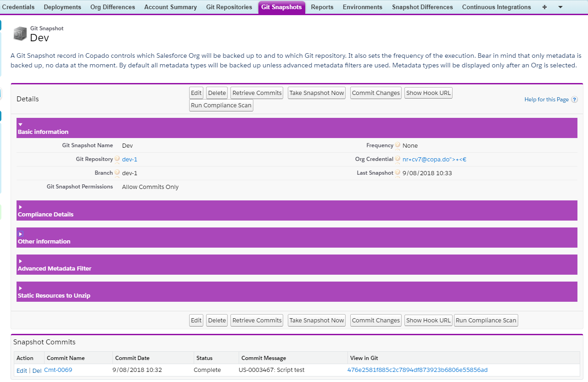Click the top Commit Changes button

(376, 93)
